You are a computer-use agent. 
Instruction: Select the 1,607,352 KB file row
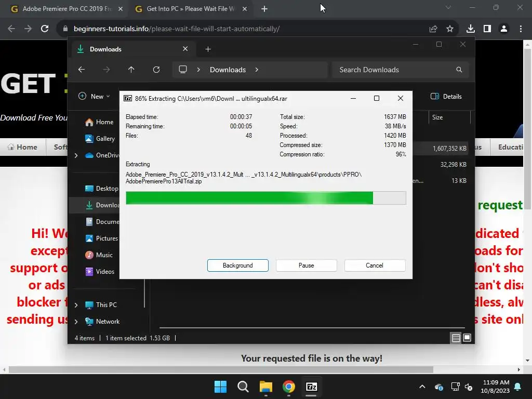point(441,148)
